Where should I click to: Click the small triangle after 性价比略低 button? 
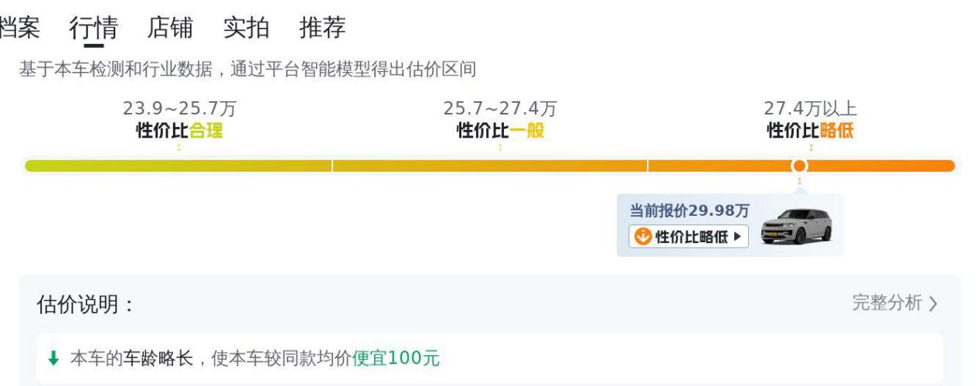[737, 237]
